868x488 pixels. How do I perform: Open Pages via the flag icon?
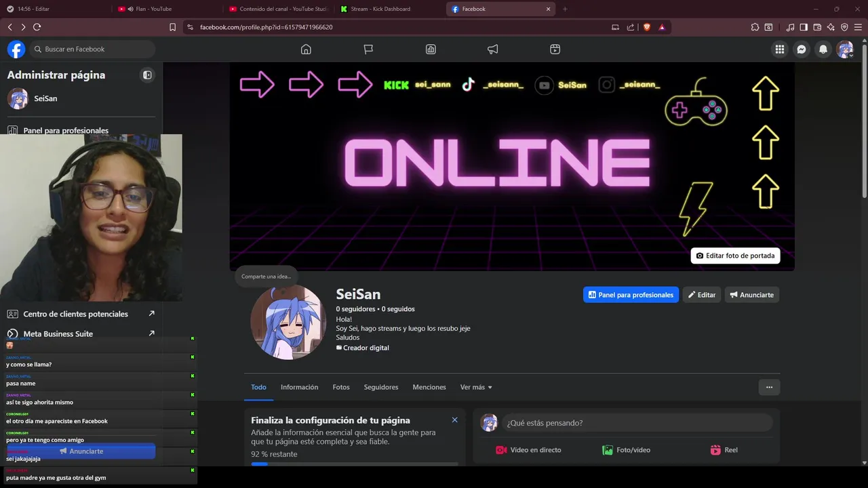(368, 49)
